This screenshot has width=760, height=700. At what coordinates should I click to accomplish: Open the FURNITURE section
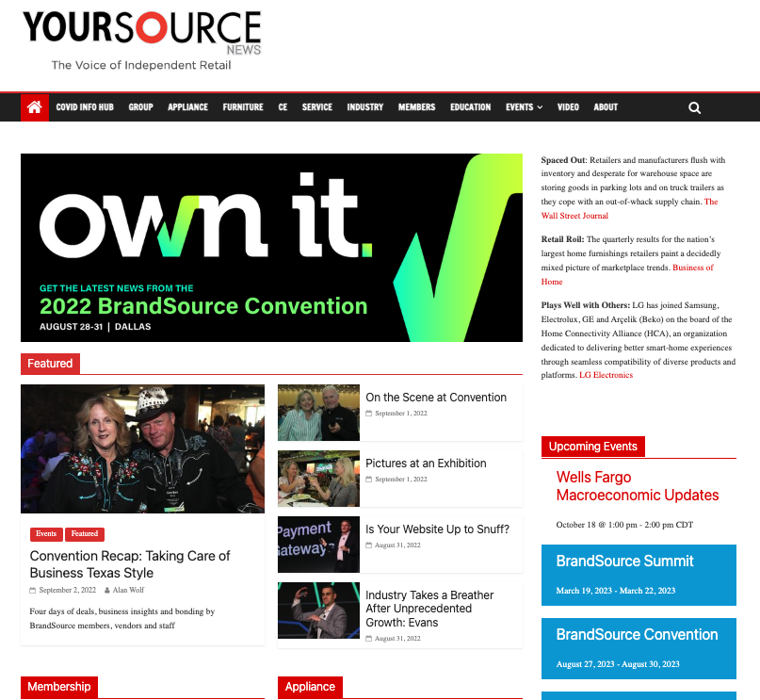coord(242,107)
